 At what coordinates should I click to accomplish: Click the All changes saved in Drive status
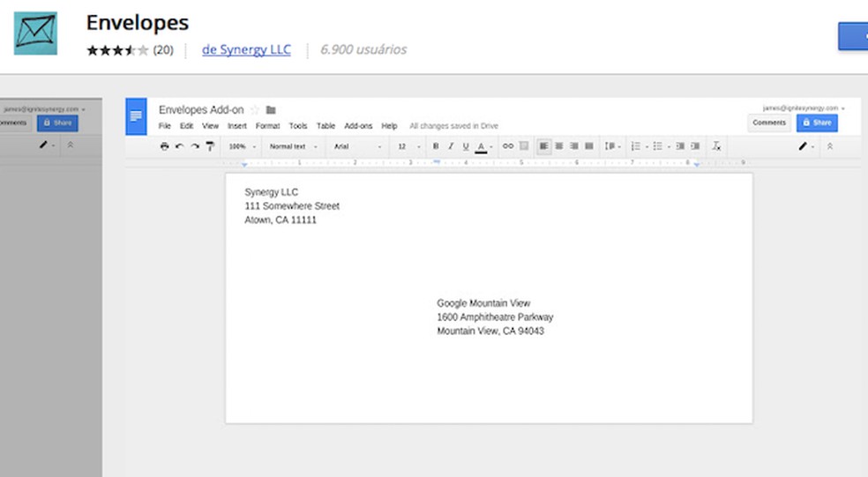454,126
